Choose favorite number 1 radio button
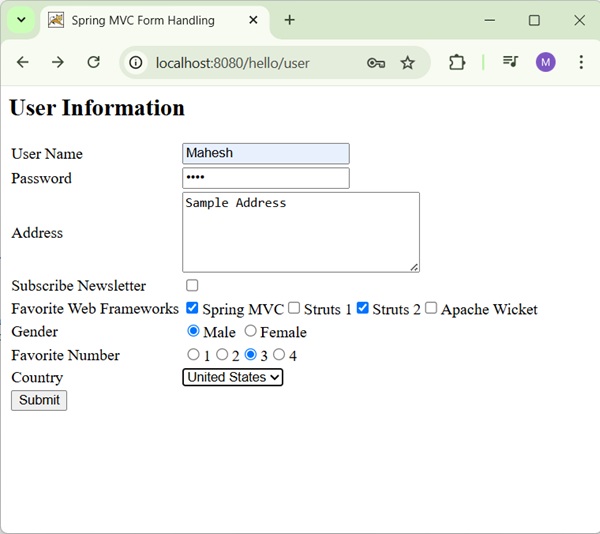The height and width of the screenshot is (534, 600). [193, 355]
